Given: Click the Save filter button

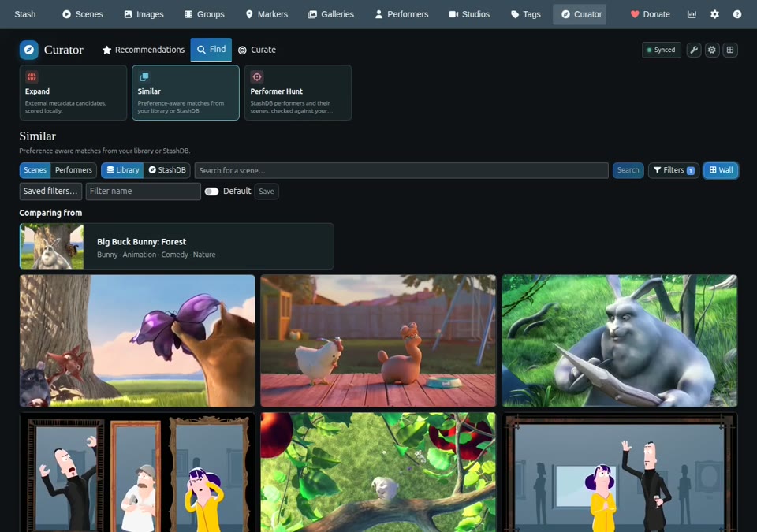Looking at the screenshot, I should 266,192.
